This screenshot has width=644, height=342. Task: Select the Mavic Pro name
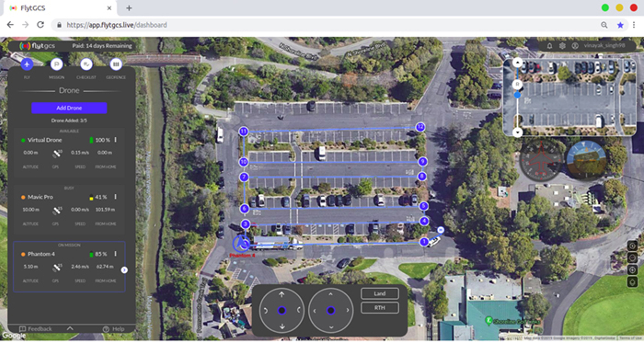click(40, 197)
